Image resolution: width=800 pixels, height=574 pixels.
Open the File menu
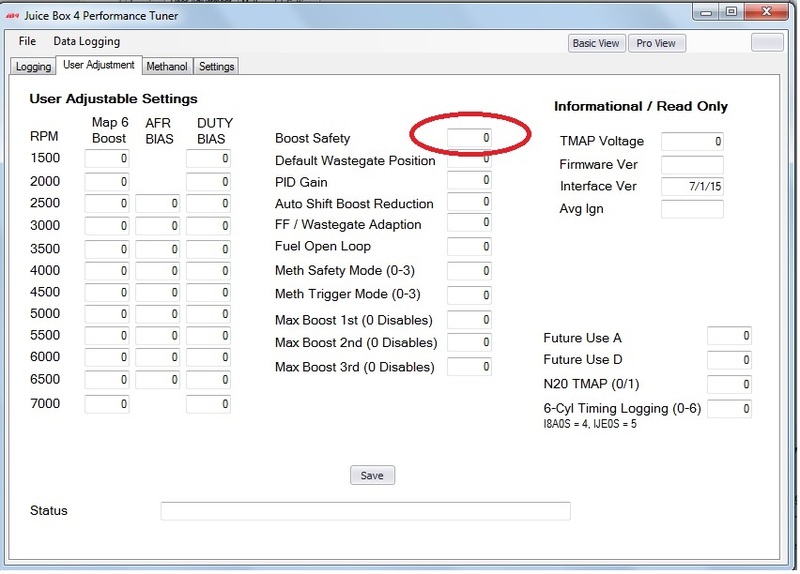(27, 41)
